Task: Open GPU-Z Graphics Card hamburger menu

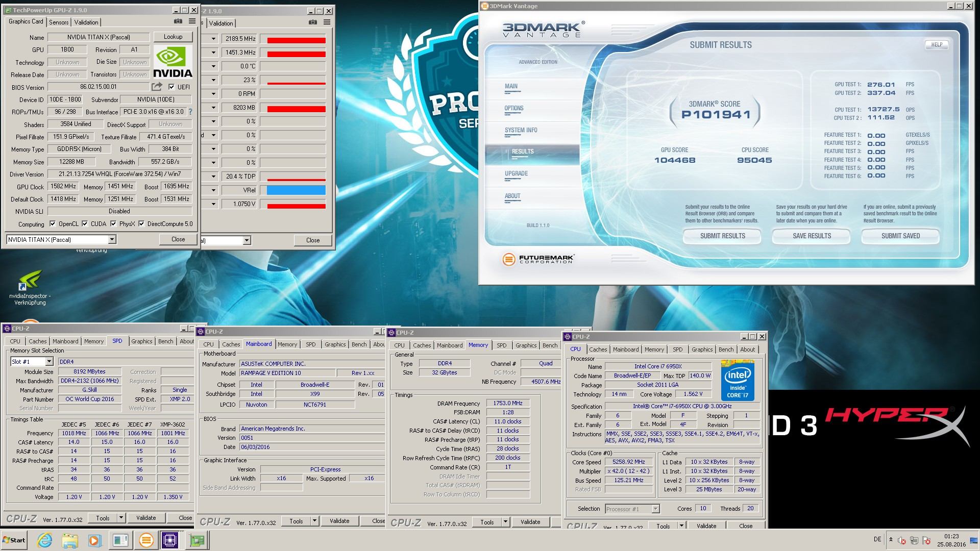Action: coord(192,21)
